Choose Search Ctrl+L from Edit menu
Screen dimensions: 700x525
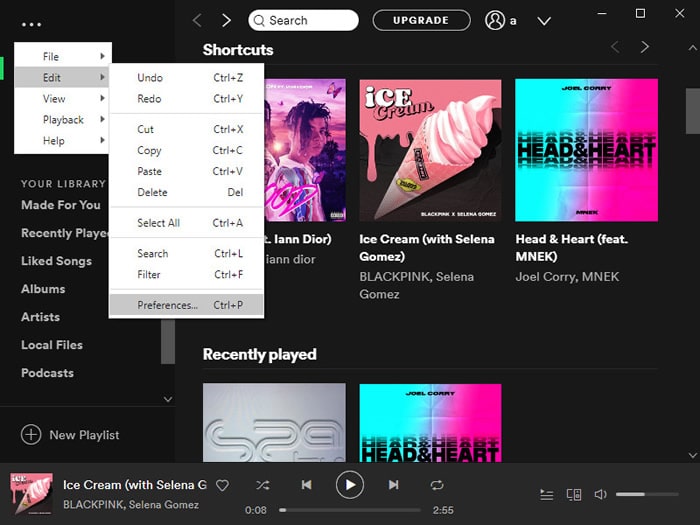click(x=187, y=253)
